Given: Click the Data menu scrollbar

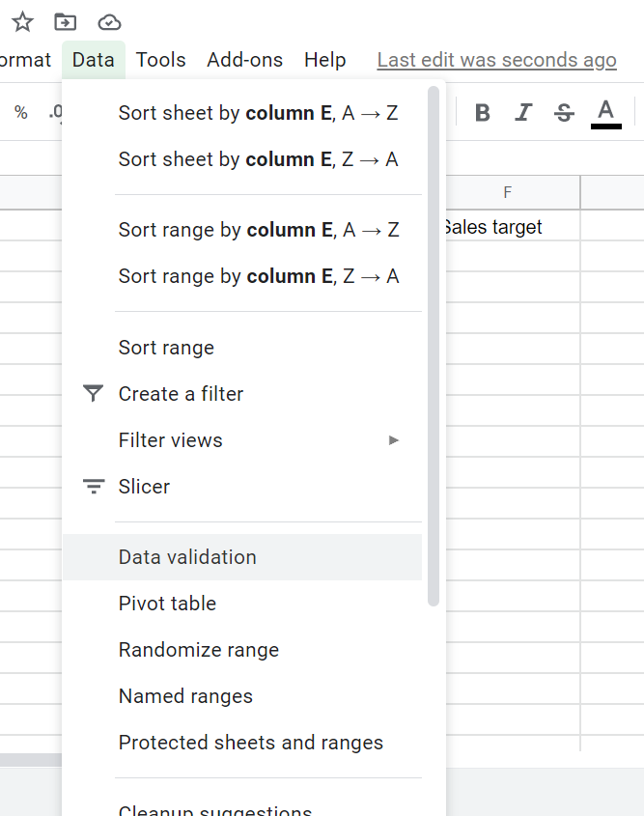Looking at the screenshot, I should click(434, 348).
